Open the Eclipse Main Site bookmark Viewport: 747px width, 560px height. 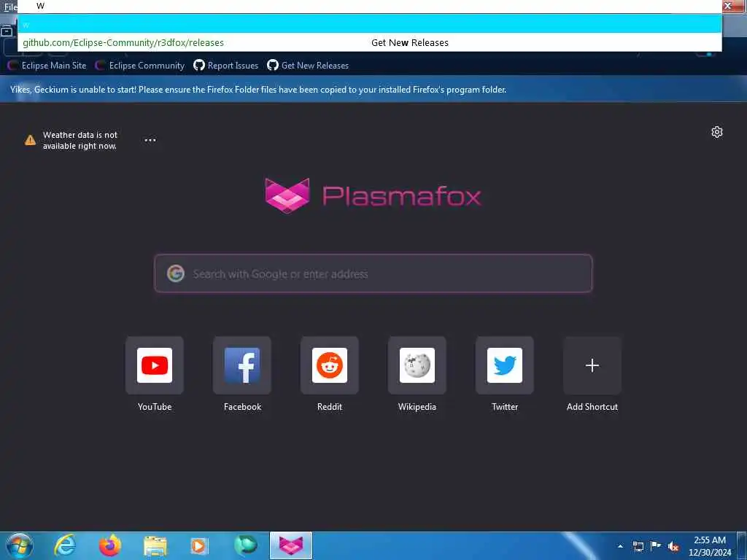point(47,65)
